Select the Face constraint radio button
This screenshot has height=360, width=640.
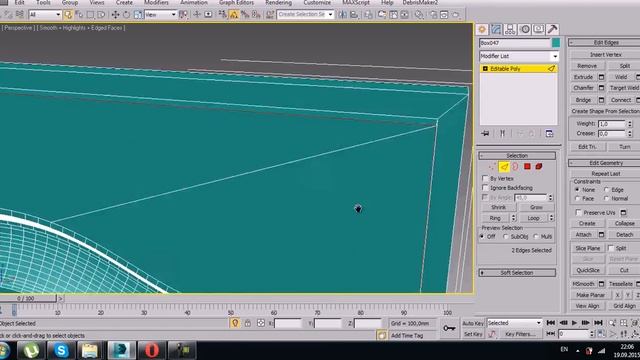(x=577, y=198)
